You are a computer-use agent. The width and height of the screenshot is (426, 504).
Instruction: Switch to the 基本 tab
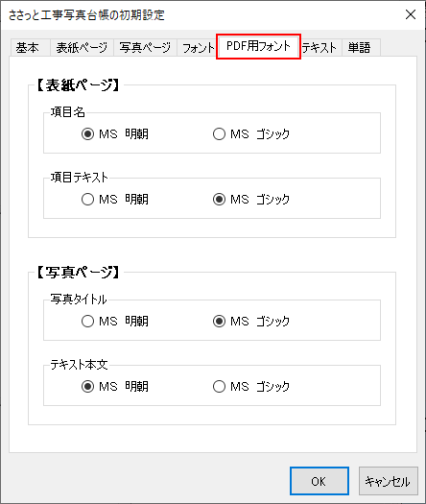[30, 48]
